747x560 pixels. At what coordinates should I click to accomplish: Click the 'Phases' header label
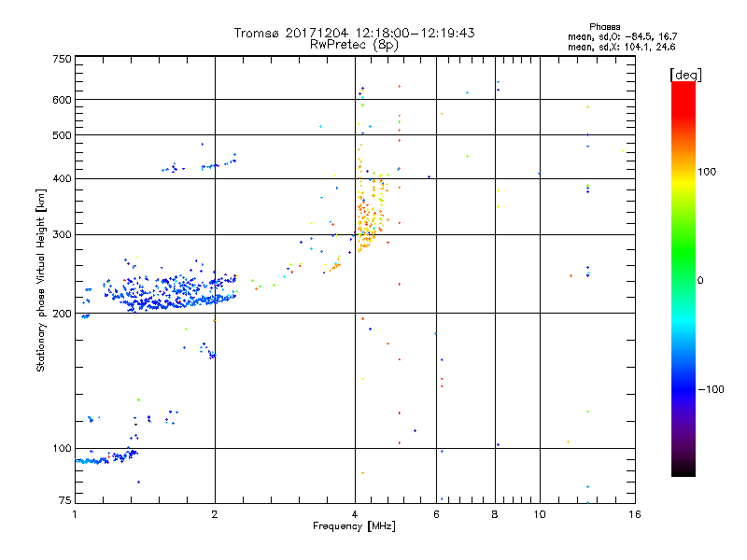[x=604, y=27]
